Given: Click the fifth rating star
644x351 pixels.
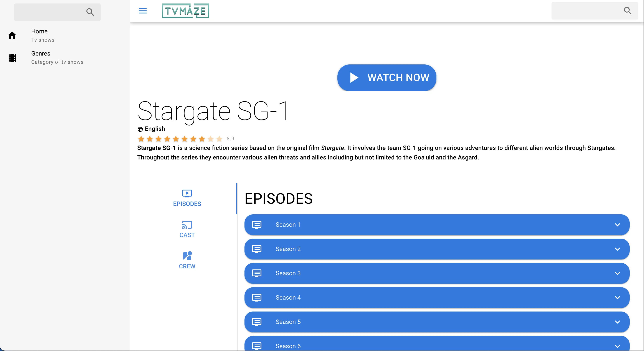Looking at the screenshot, I should click(x=176, y=139).
